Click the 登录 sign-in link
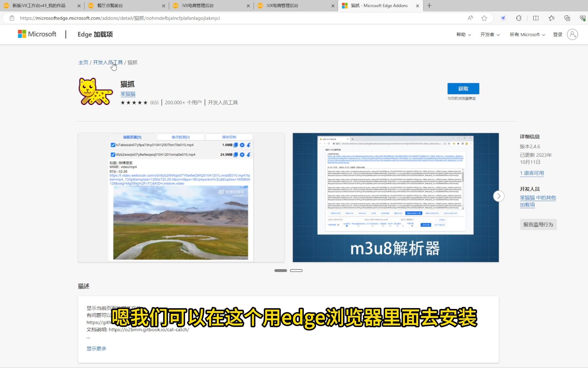 tap(557, 34)
